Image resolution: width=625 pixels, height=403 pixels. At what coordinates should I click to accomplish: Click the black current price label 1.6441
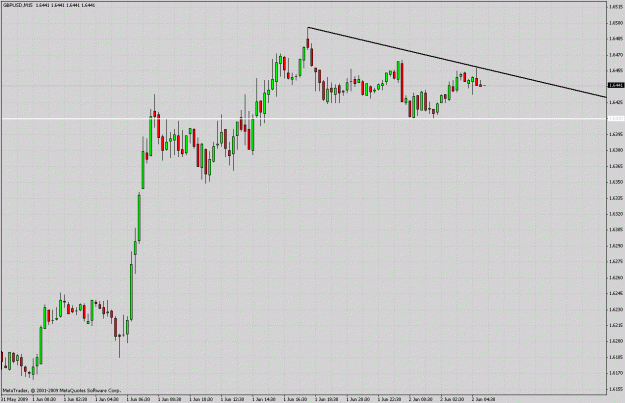[616, 85]
